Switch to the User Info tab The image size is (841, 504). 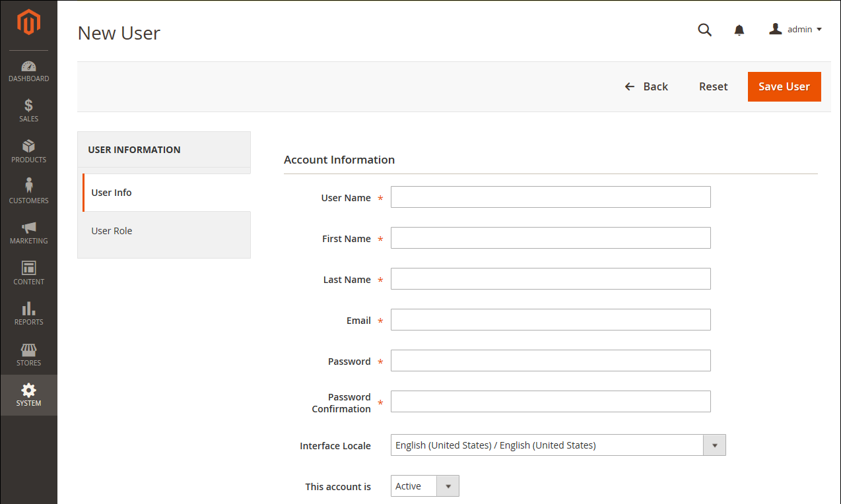pyautogui.click(x=166, y=193)
